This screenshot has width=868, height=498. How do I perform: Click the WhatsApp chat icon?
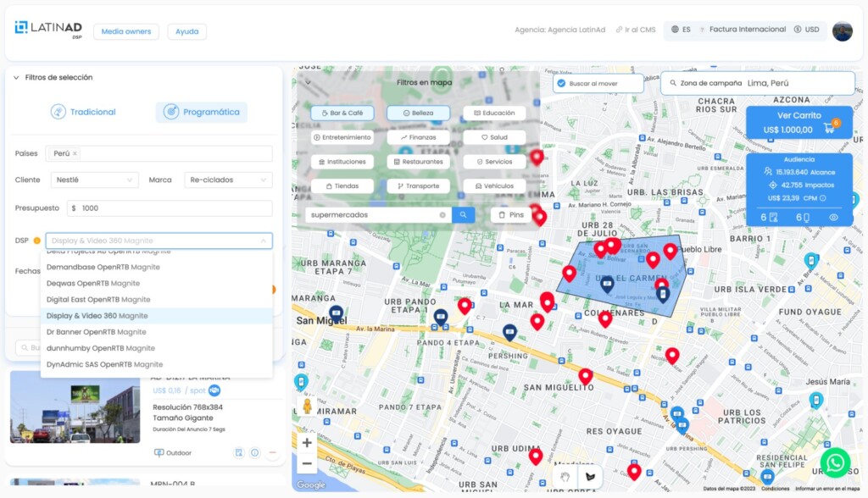tap(835, 462)
